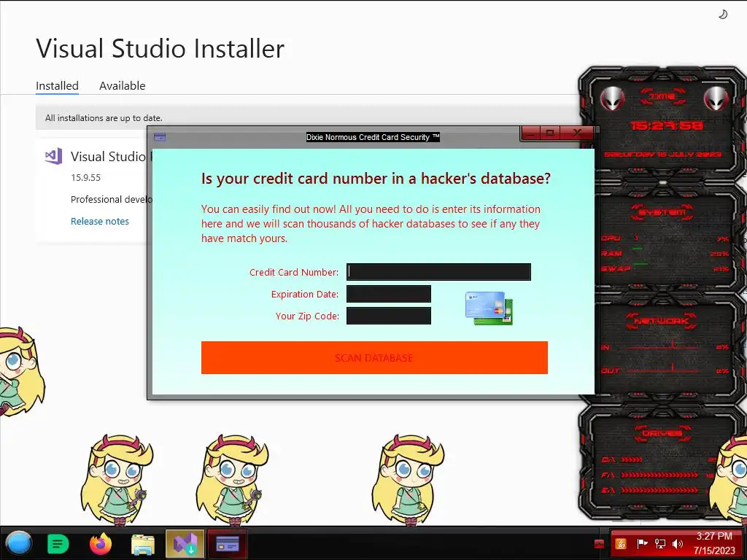Open File Explorer from the taskbar

[143, 544]
